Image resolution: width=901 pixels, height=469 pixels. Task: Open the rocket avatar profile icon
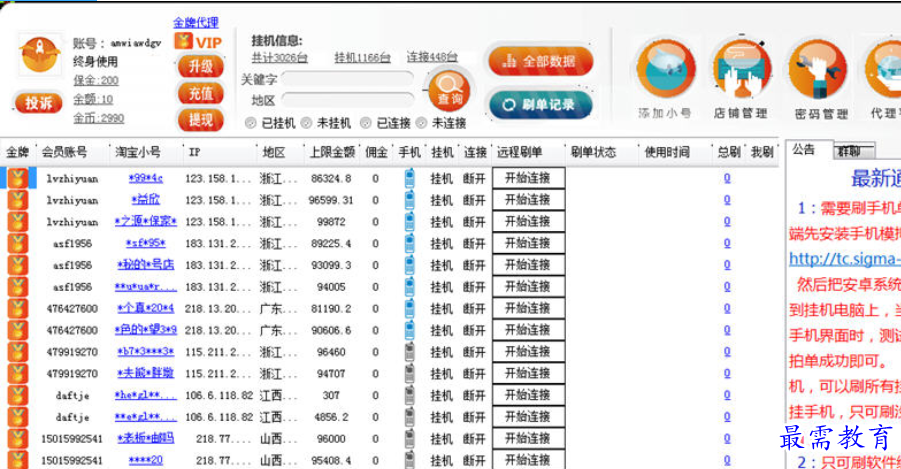(40, 55)
